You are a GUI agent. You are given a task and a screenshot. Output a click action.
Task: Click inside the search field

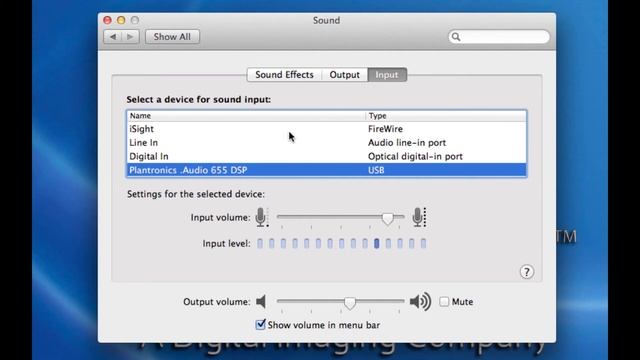[499, 37]
